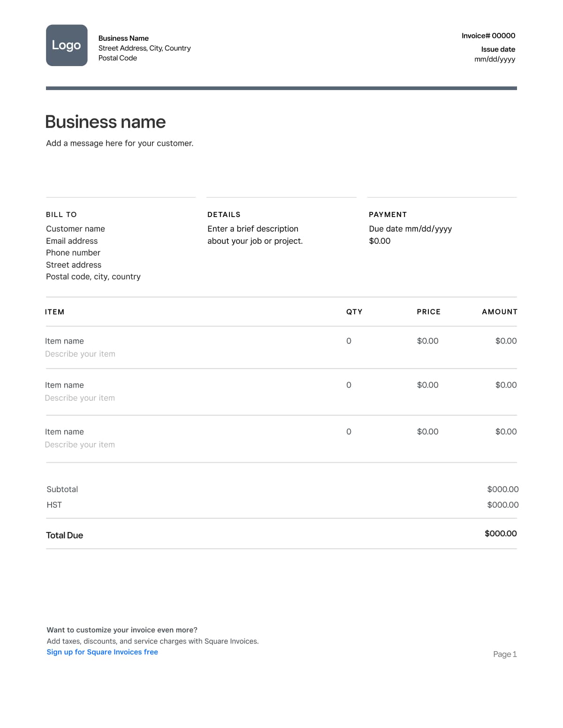Select the customer message text field
This screenshot has height=728, width=563.
[x=120, y=143]
